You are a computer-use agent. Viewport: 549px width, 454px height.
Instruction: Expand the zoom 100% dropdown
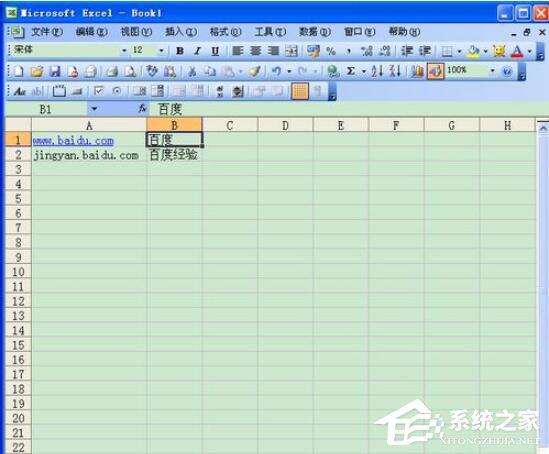[x=492, y=71]
